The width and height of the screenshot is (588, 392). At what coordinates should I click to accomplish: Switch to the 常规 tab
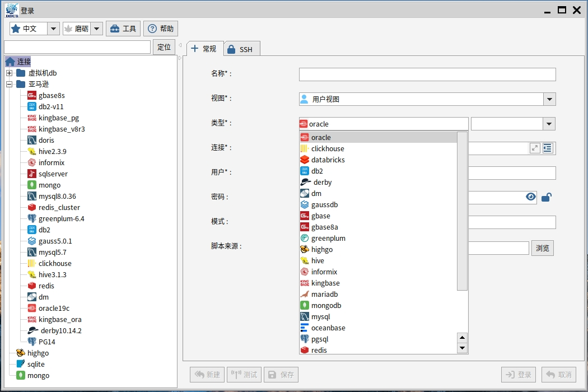(205, 49)
